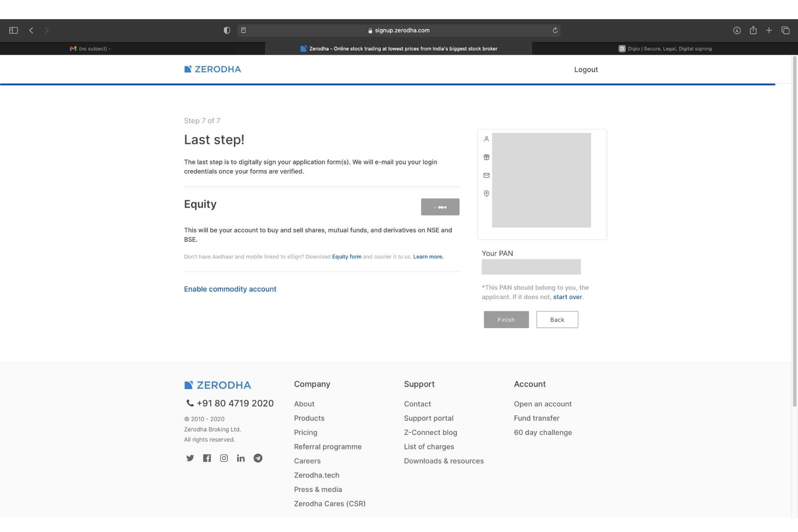Viewport: 798px width, 532px height.
Task: Open the About footer link
Action: click(x=304, y=404)
